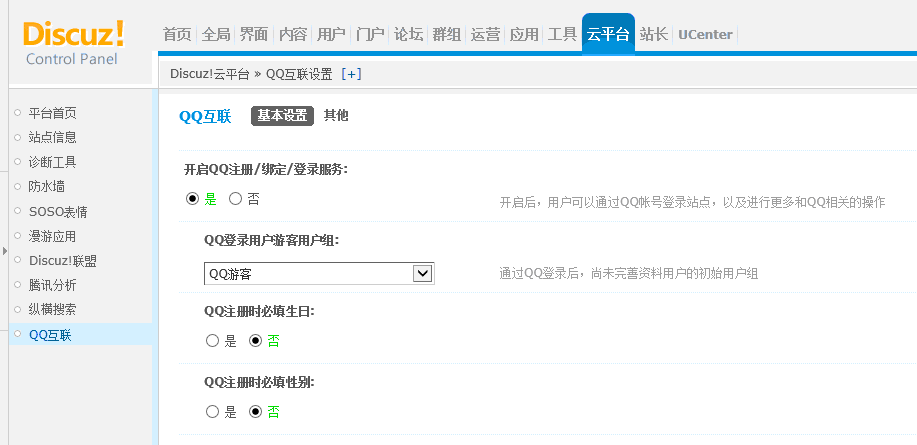The height and width of the screenshot is (445, 917).
Task: Open 站点信息 in sidebar
Action: (x=53, y=137)
